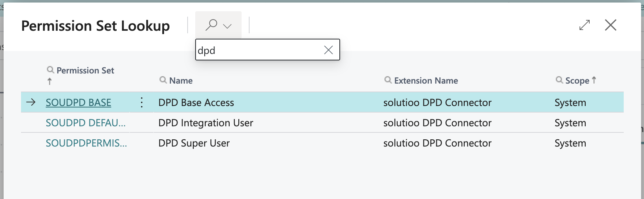Open the Extension Name column header menu
The height and width of the screenshot is (199, 644).
pyautogui.click(x=426, y=81)
